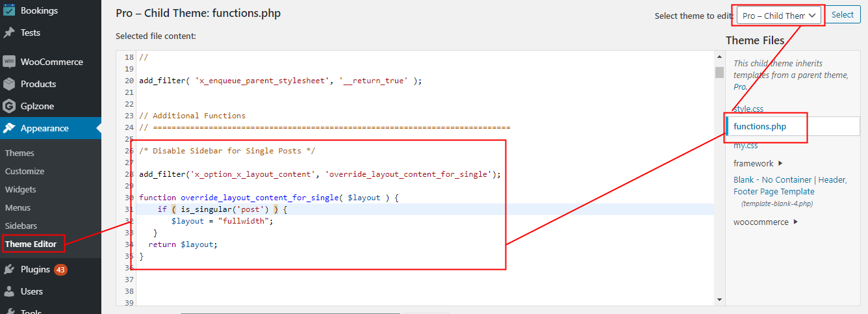
Task: Click the Tests pushpin icon
Action: tap(9, 33)
